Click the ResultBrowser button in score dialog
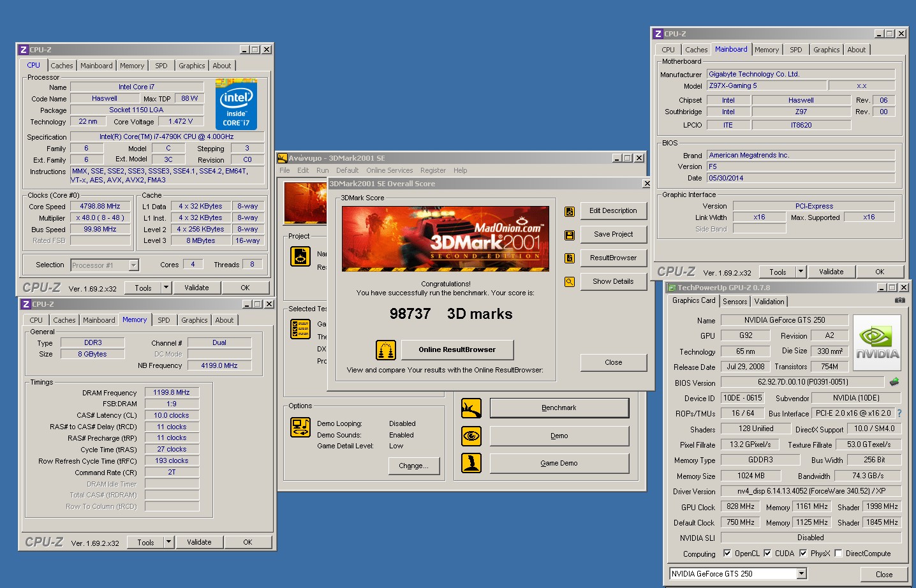The image size is (916, 588). point(614,258)
